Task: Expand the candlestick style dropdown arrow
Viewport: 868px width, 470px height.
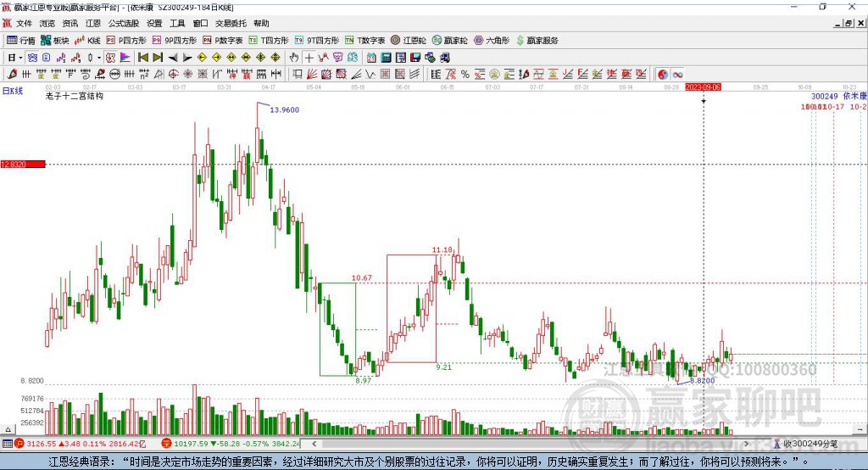Action: 99,57
